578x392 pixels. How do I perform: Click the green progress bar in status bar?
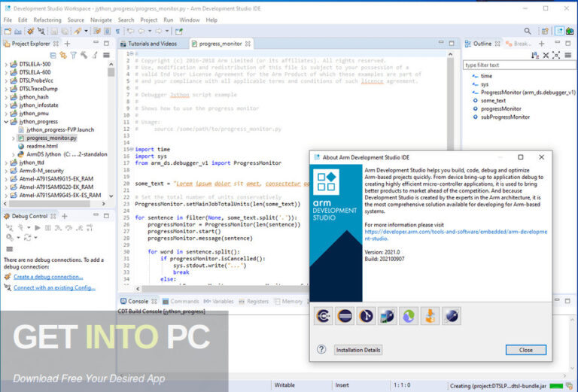(x=556, y=386)
